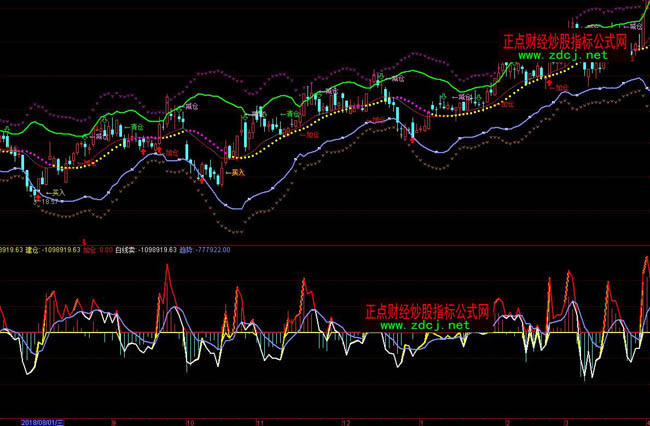Click the month 3 marker on time axis
The image size is (650, 426).
(567, 421)
